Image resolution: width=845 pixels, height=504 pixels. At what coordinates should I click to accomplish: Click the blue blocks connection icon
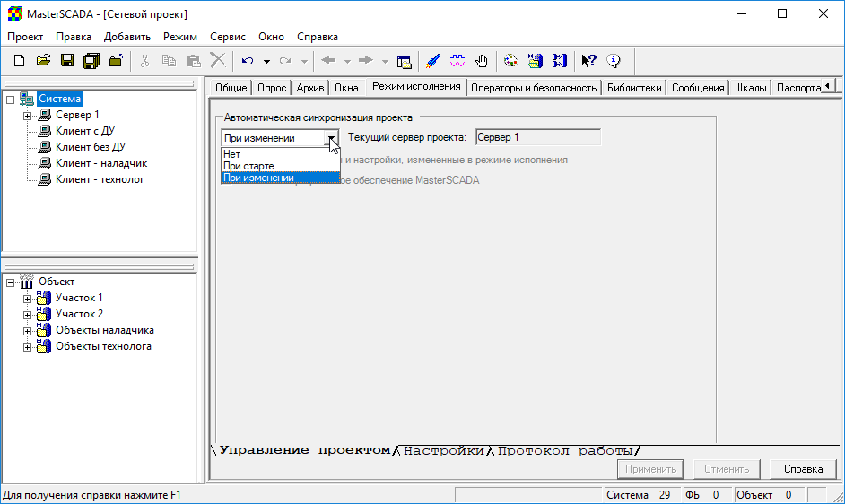560,61
